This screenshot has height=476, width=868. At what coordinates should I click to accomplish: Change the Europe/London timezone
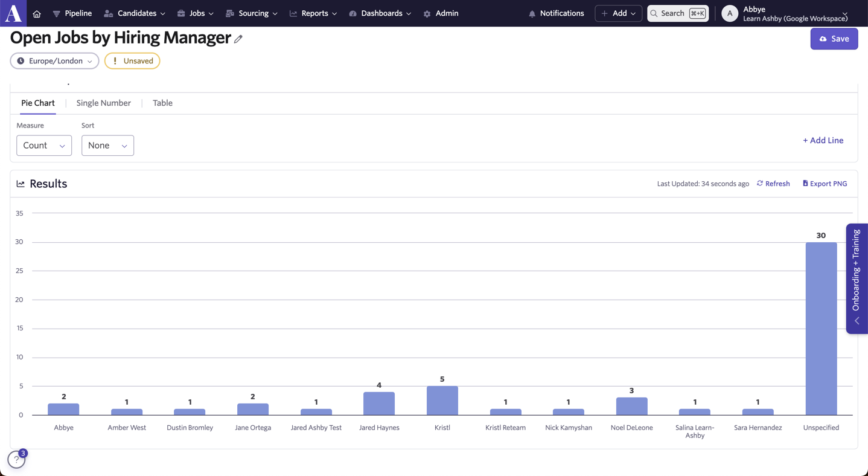click(x=55, y=61)
